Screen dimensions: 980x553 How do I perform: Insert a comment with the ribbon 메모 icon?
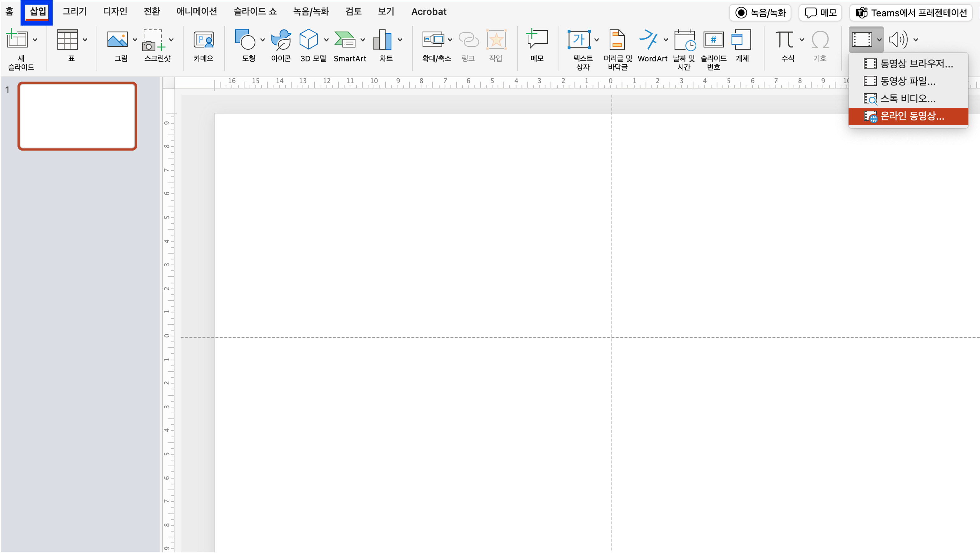(x=537, y=39)
